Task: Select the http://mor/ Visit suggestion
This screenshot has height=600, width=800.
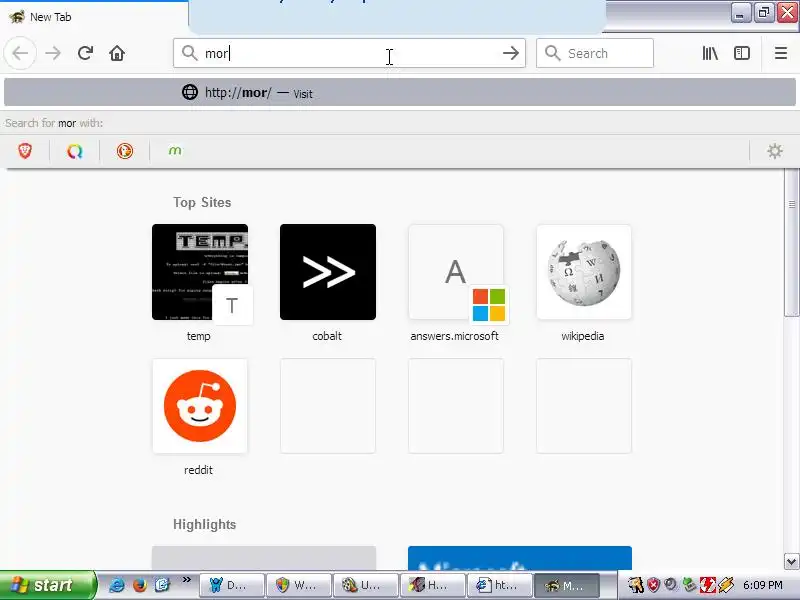Action: (x=400, y=92)
